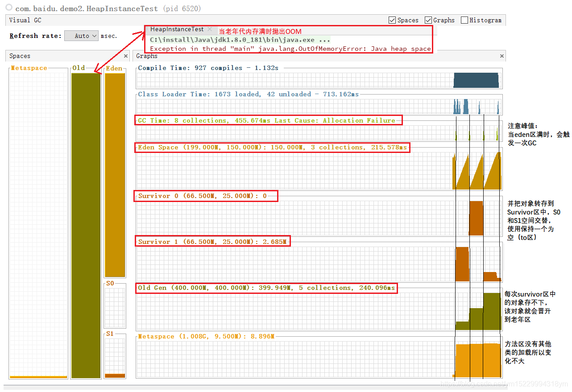Select the HeapInstanceTest console tab
Screen dimensions: 572x392
[177, 29]
